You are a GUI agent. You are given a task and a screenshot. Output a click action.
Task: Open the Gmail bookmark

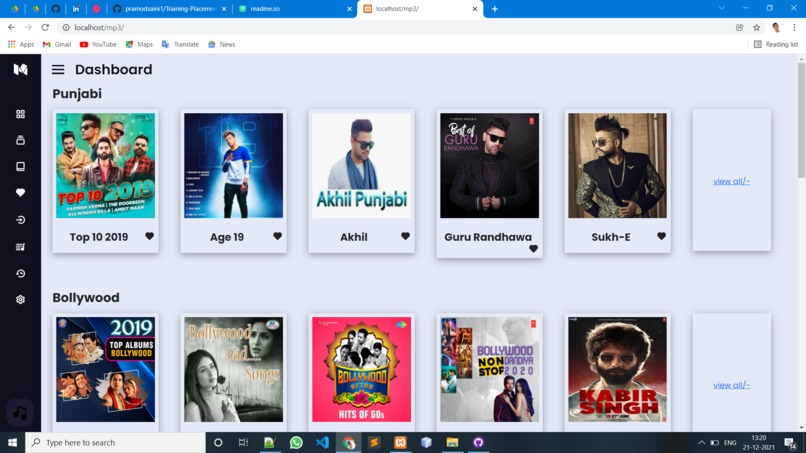click(x=57, y=44)
